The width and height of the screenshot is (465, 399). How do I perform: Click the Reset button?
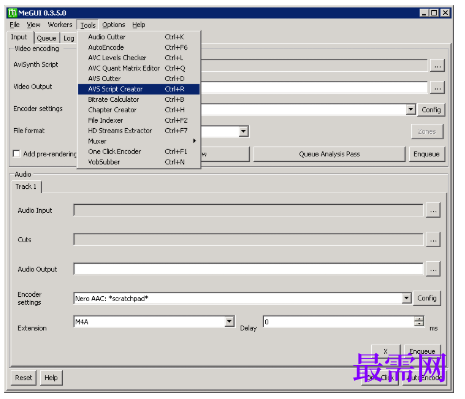(x=23, y=378)
